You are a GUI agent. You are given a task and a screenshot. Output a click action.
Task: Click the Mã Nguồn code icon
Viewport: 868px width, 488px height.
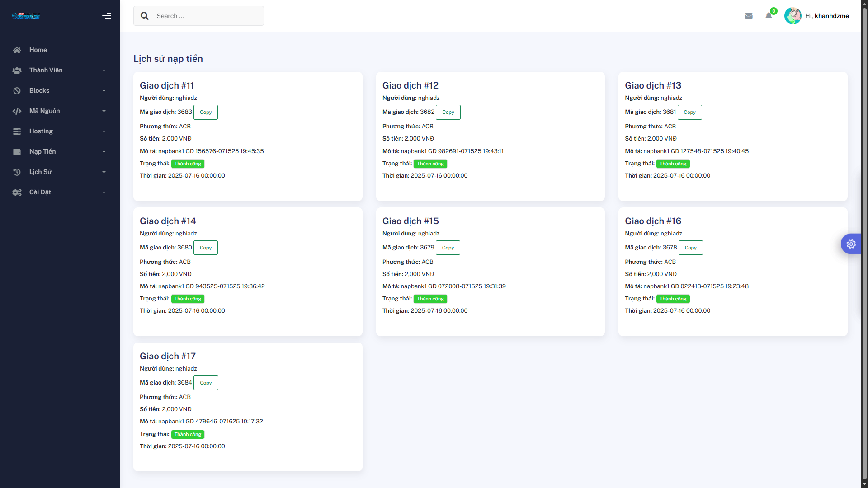pyautogui.click(x=17, y=111)
